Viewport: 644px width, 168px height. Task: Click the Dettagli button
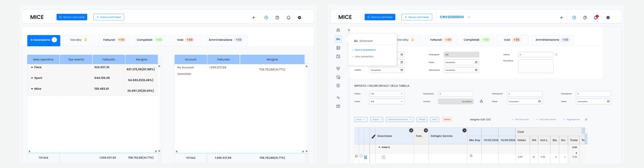tap(422, 119)
